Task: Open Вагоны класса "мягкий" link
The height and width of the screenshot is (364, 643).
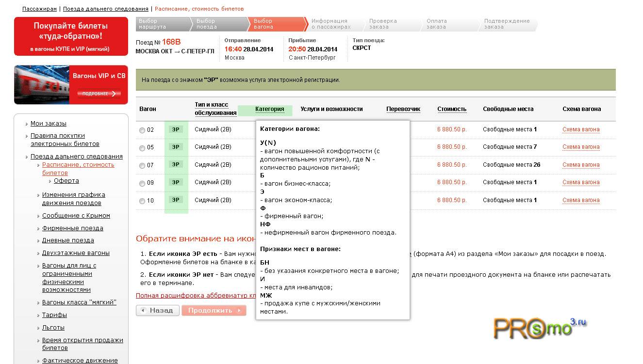Action: coord(79,302)
